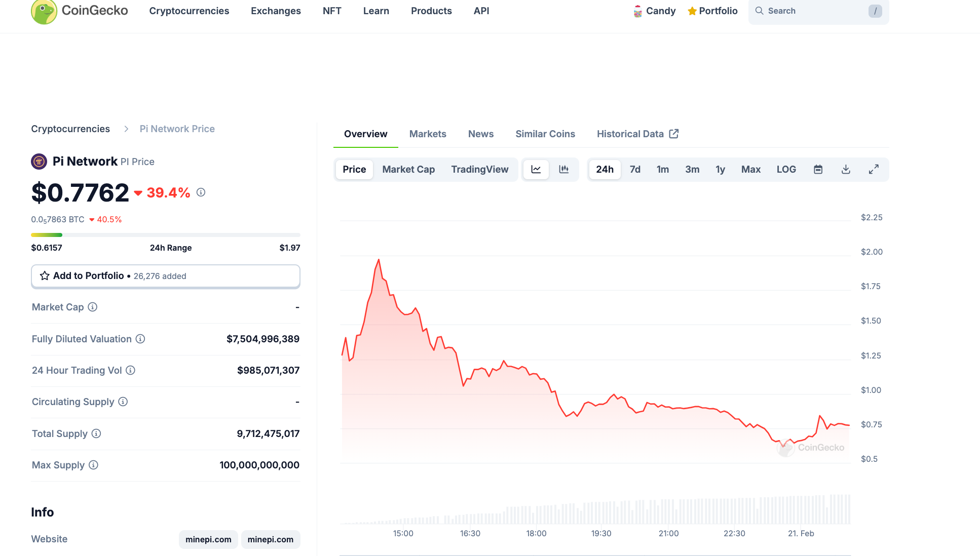Click the search magnifier icon

point(759,11)
